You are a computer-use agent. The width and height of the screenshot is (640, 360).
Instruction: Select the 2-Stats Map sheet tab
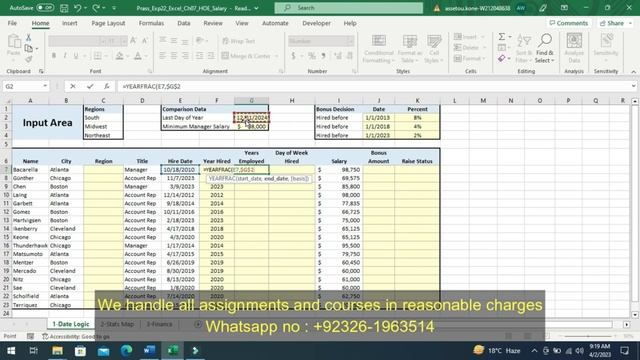click(x=117, y=324)
